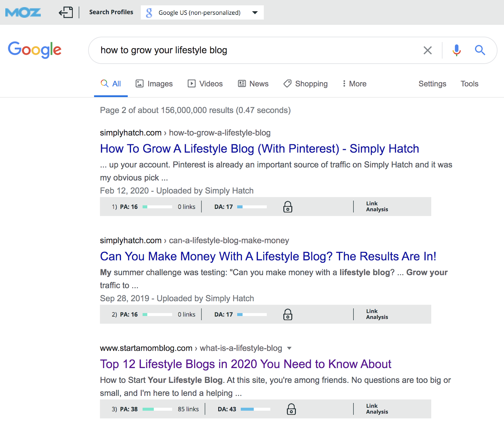Open Link Analysis for result 1
504x432 pixels.
coord(377,207)
